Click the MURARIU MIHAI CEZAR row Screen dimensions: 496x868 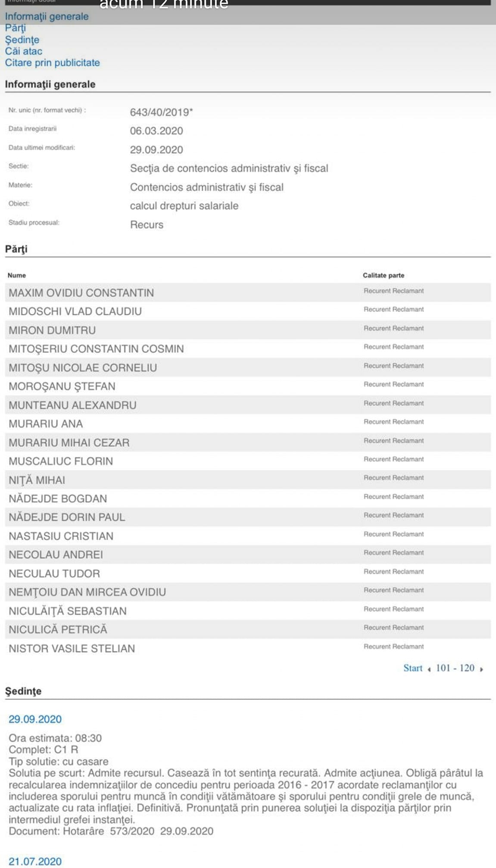[248, 442]
